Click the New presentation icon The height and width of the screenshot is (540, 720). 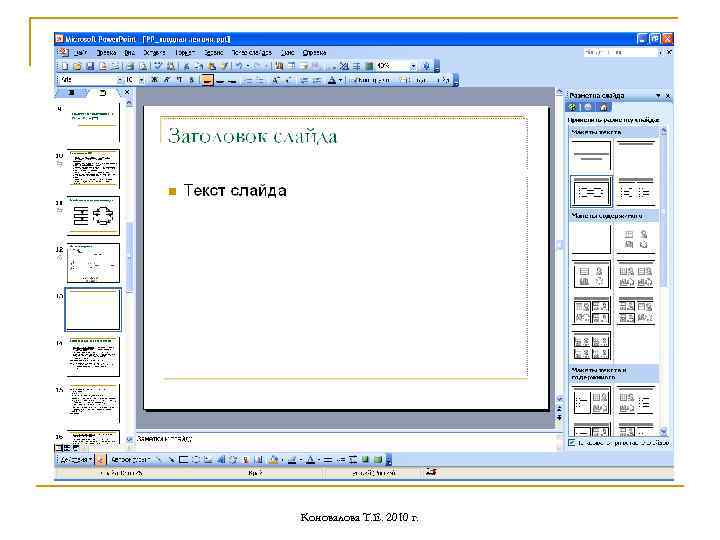tap(65, 66)
